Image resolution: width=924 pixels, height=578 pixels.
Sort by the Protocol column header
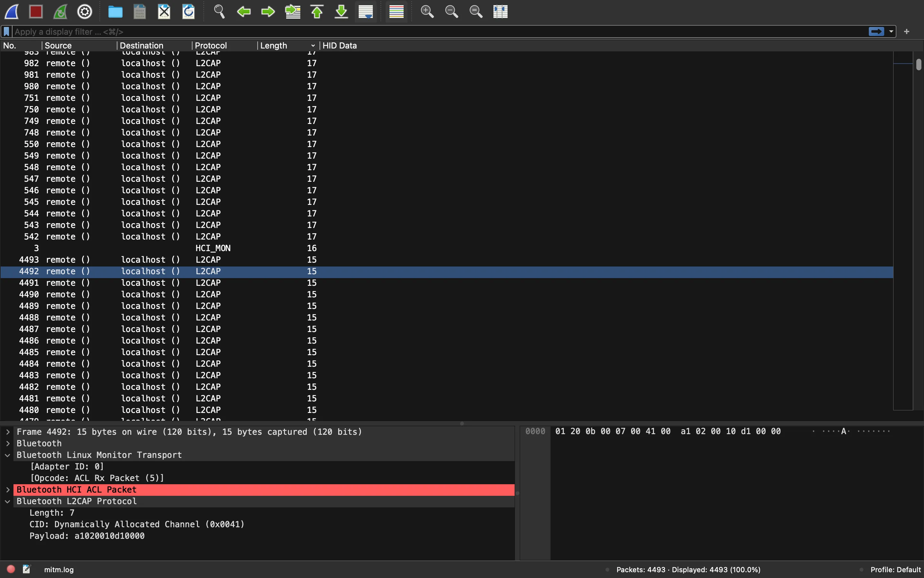pyautogui.click(x=225, y=46)
